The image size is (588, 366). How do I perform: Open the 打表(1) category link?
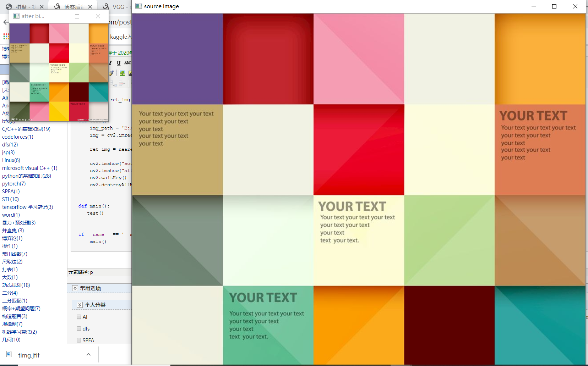coord(10,270)
